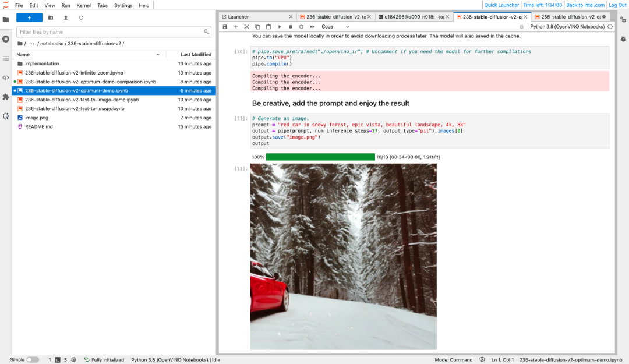Switch to the 236-stable-diffusion-v2-te notebook tab

pos(336,17)
